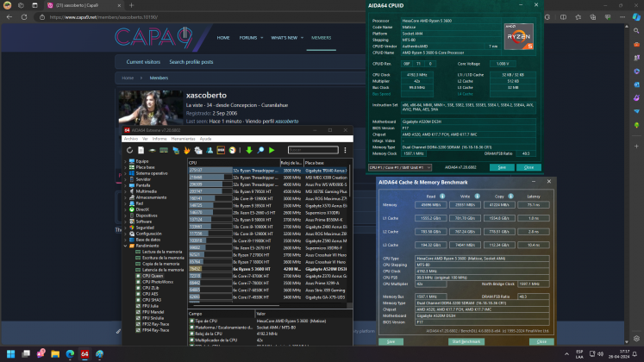The image size is (644, 362).
Task: Click the Write info icon in benchmark window
Action: 478,197
